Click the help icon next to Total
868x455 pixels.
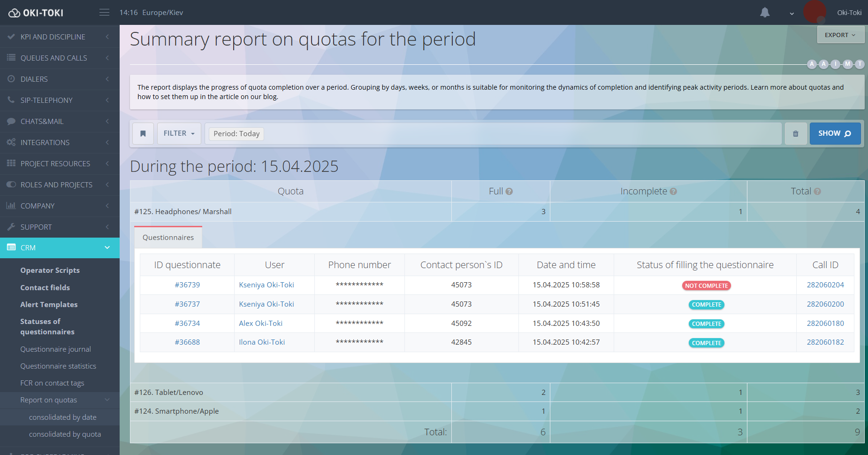817,192
